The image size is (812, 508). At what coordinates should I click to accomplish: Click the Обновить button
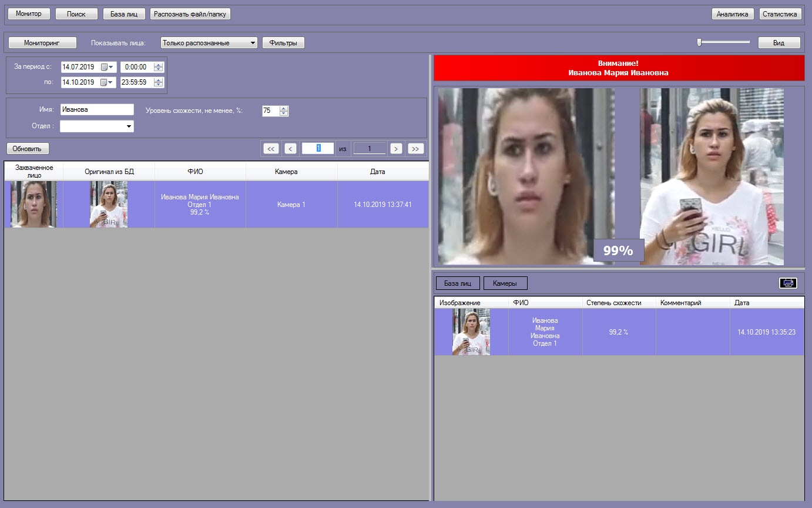tap(28, 149)
